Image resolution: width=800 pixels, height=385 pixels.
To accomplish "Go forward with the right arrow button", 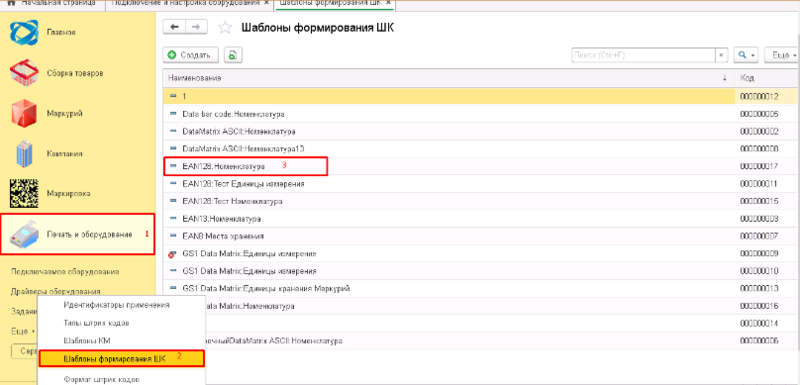I will [196, 28].
